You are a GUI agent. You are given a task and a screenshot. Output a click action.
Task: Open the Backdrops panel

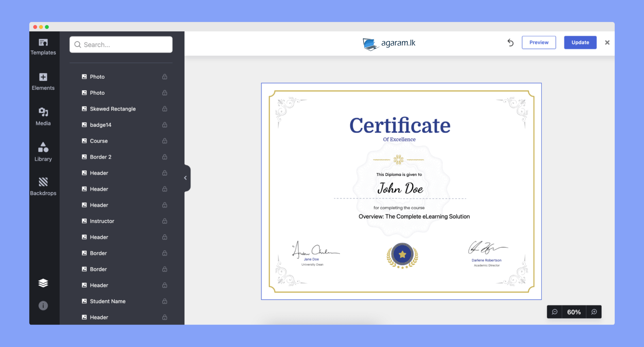pyautogui.click(x=43, y=186)
